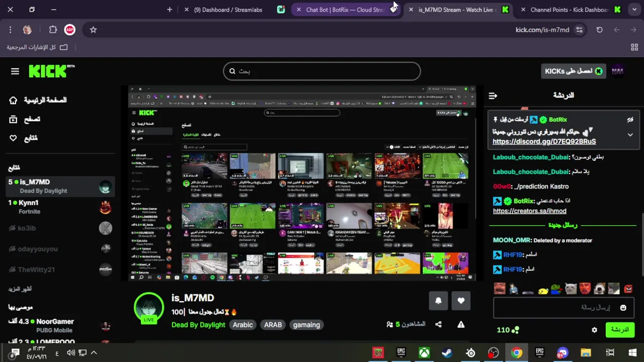This screenshot has width=644, height=362.
Task: Open volume control in tray
Action: click(71, 352)
